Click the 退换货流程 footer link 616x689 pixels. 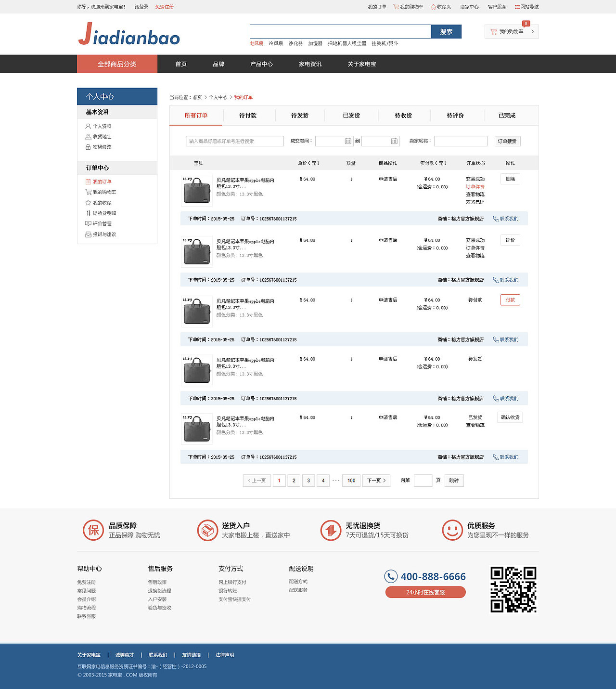159,591
